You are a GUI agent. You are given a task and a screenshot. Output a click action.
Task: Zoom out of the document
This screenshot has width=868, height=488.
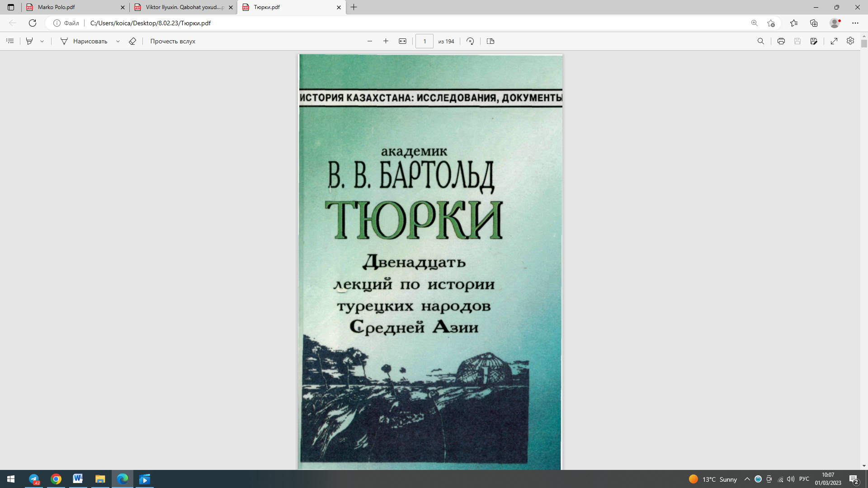(x=369, y=41)
